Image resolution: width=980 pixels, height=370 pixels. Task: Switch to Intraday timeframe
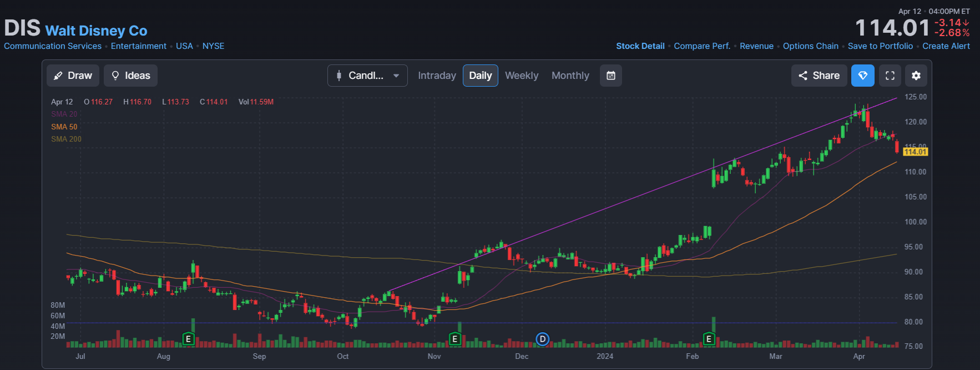tap(437, 76)
